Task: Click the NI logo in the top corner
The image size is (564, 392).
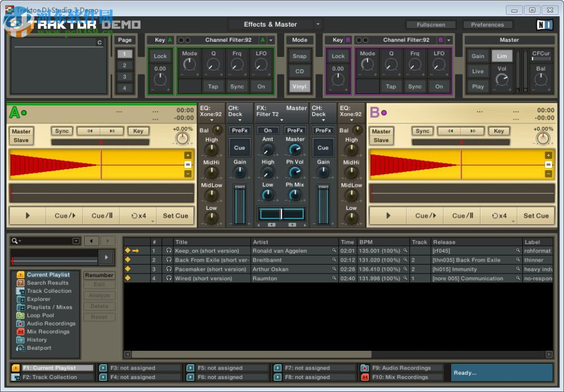Action: [545, 24]
